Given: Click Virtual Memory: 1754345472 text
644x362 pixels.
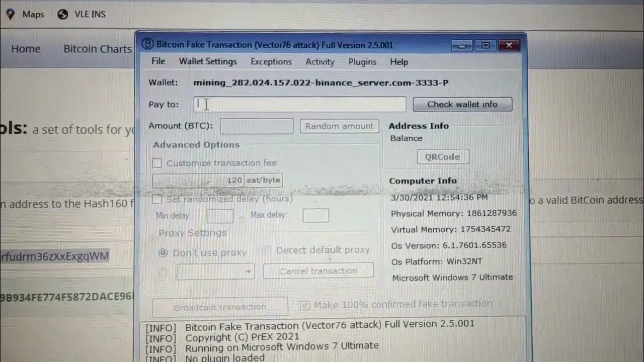Looking at the screenshot, I should tap(451, 229).
